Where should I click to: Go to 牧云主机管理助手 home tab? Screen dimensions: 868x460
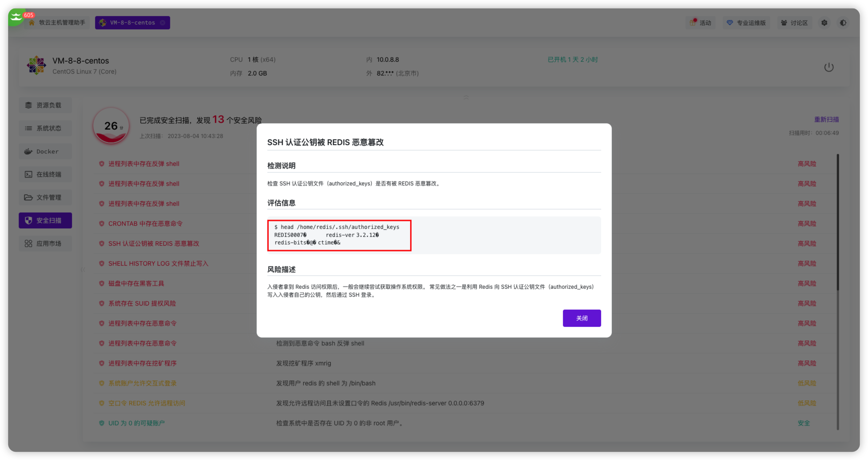(x=57, y=23)
